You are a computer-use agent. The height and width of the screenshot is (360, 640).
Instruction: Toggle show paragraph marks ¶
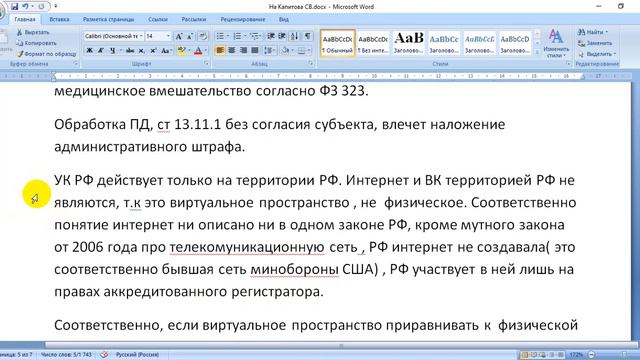[x=307, y=36]
